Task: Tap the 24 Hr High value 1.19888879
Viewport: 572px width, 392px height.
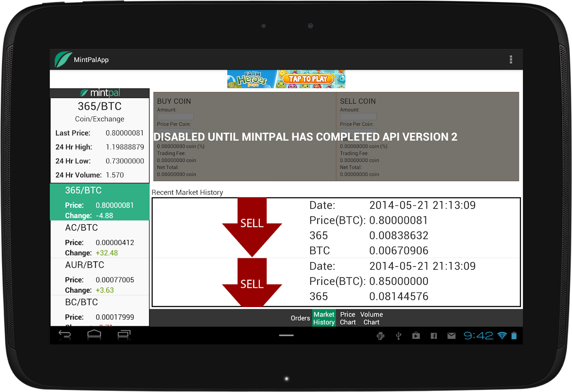Action: point(125,147)
